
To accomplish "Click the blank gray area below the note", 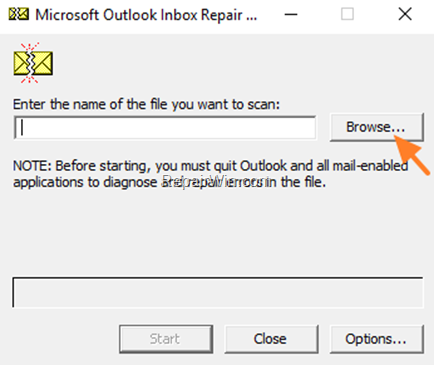I will (217, 233).
